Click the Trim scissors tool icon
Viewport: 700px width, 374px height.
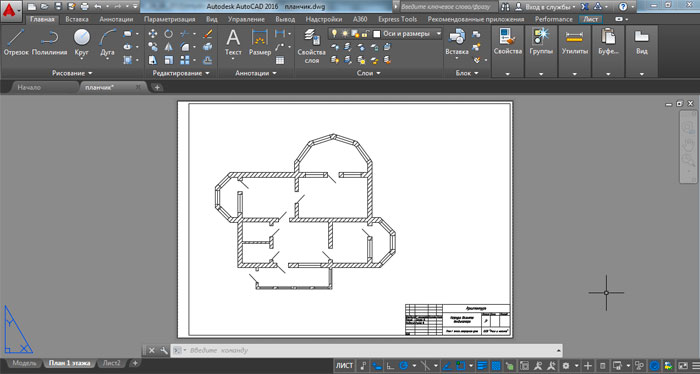(184, 33)
